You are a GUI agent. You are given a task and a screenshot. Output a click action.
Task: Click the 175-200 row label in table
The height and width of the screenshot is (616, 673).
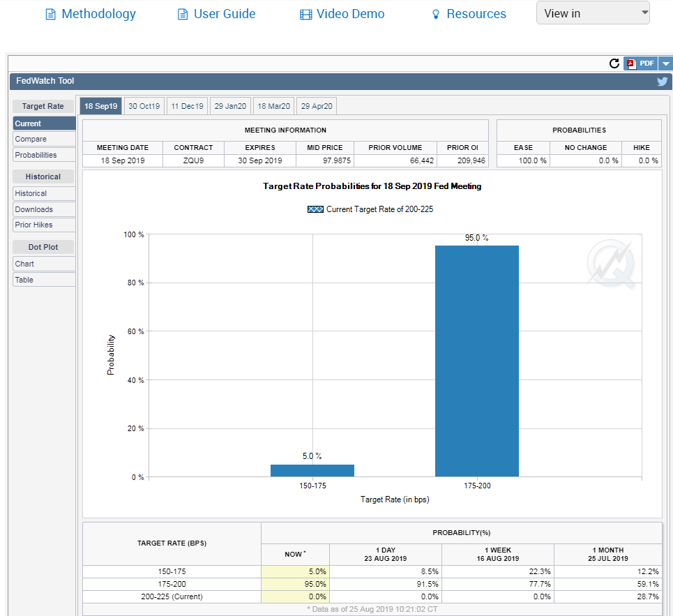point(172,584)
